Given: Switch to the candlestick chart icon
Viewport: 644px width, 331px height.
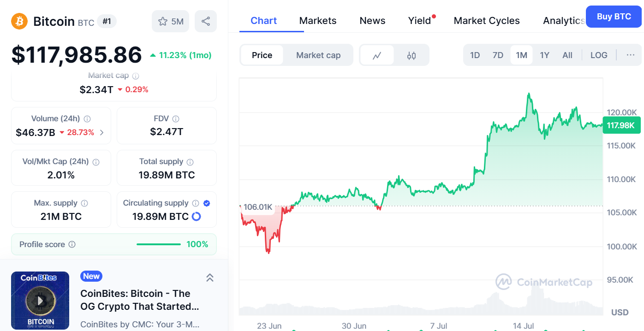Looking at the screenshot, I should pyautogui.click(x=411, y=55).
